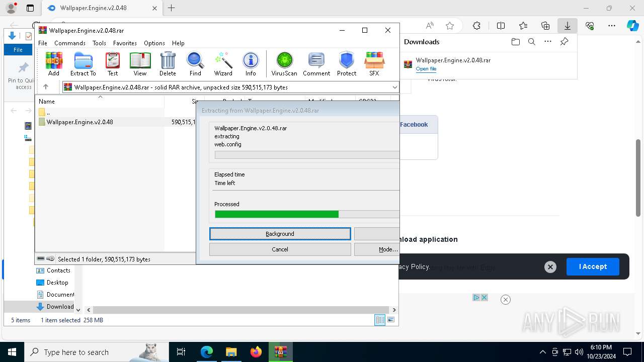Open Edge Collections icon
Viewport: 644px width, 362px height.
tap(545, 26)
